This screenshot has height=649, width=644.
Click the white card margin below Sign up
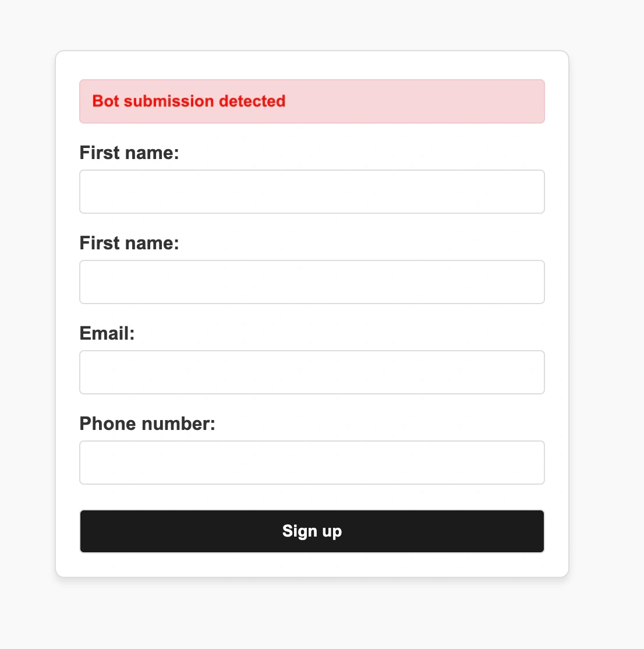point(312,565)
